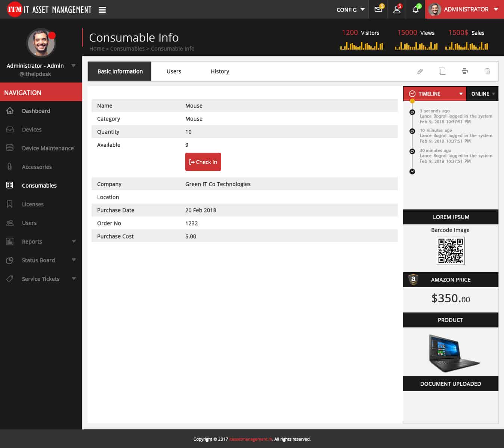Viewport: 504px width, 448px height.
Task: Click the yellow timeline start marker
Action: pyautogui.click(x=412, y=100)
